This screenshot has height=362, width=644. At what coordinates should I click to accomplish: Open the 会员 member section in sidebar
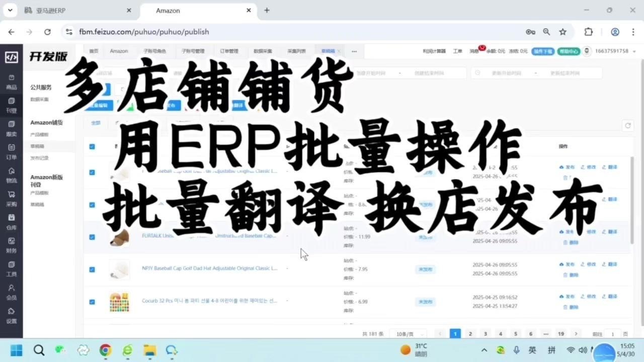[x=11, y=292]
